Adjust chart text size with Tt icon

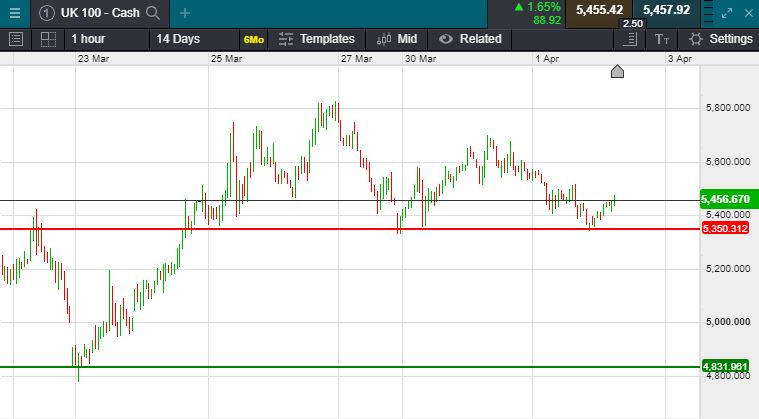coord(662,39)
